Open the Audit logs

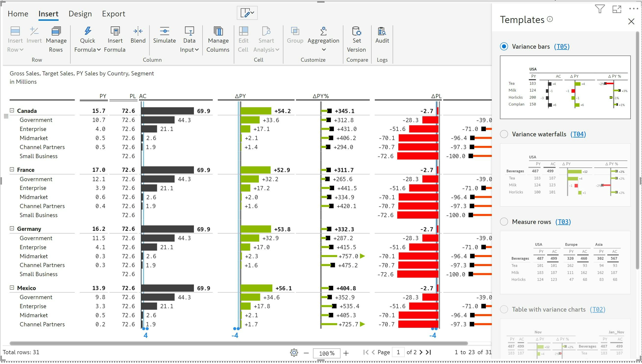pyautogui.click(x=382, y=31)
